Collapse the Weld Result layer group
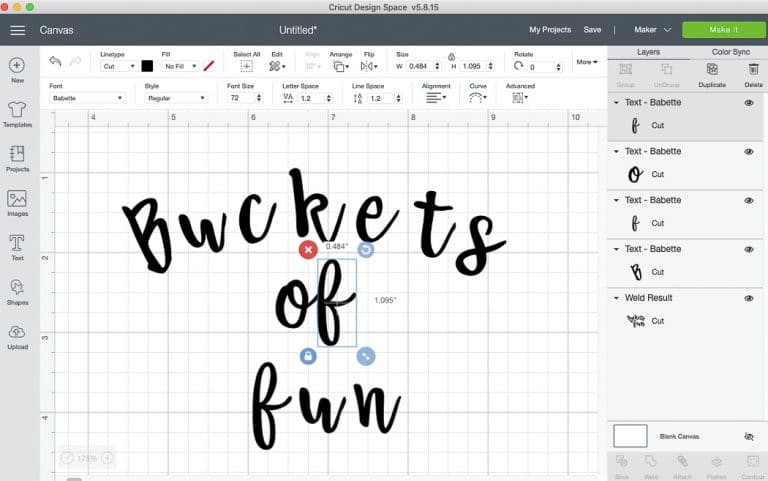 click(x=616, y=298)
